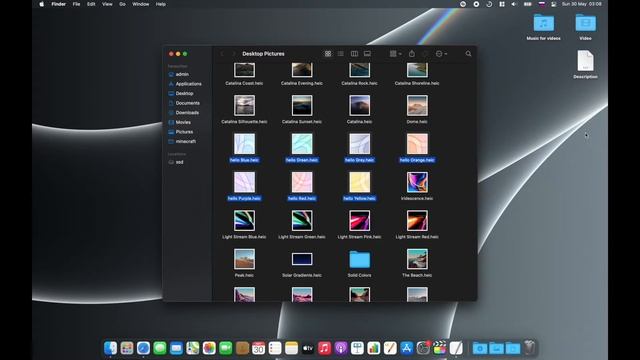Select the Solid Colors folder
This screenshot has height=360, width=640.
pyautogui.click(x=359, y=260)
